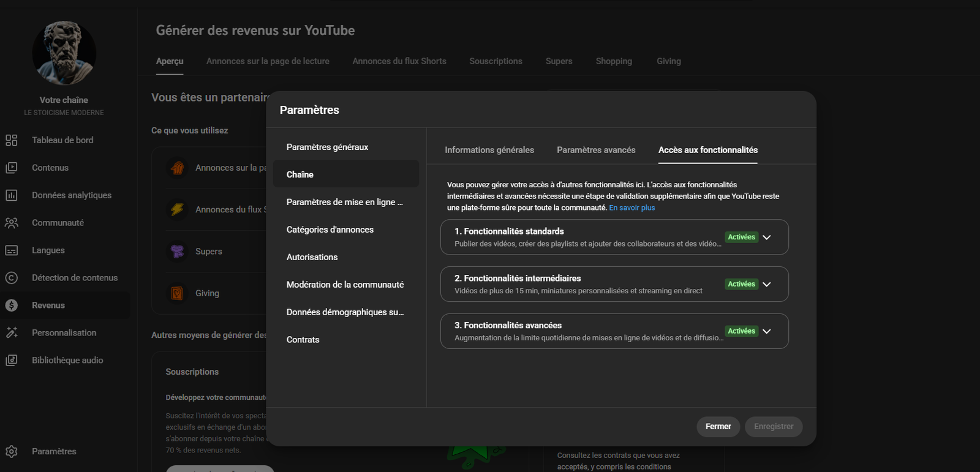Open Catégories d'annonces section
This screenshot has width=980, height=472.
point(346,230)
